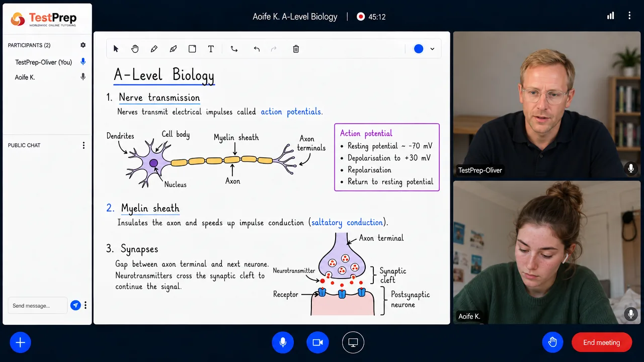
Task: Toggle the mic icon beside Aoife K. in participants
Action: pos(83,77)
